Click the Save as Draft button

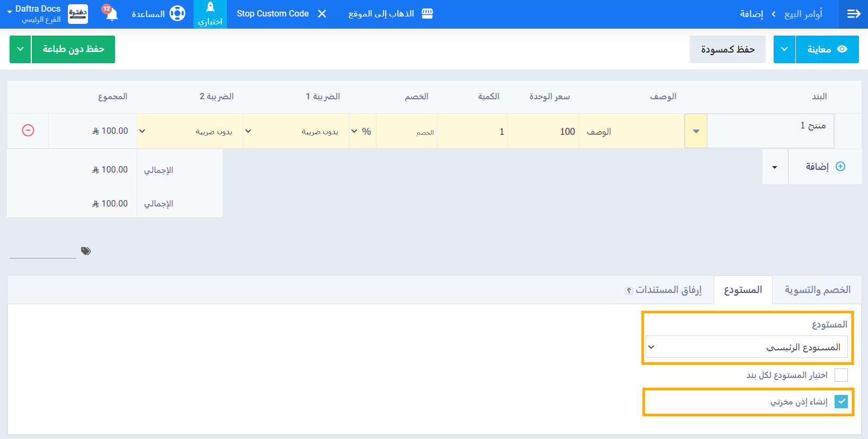tap(727, 49)
